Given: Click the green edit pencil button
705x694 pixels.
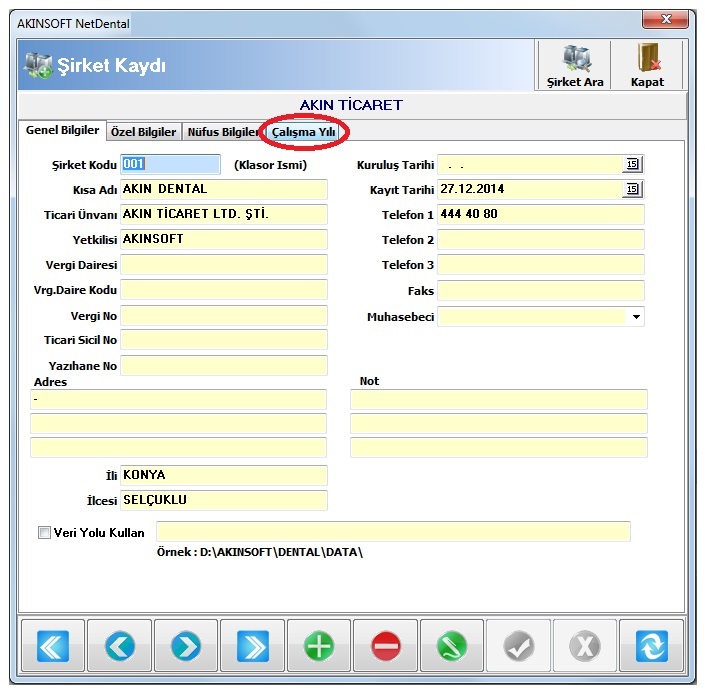Looking at the screenshot, I should point(452,646).
